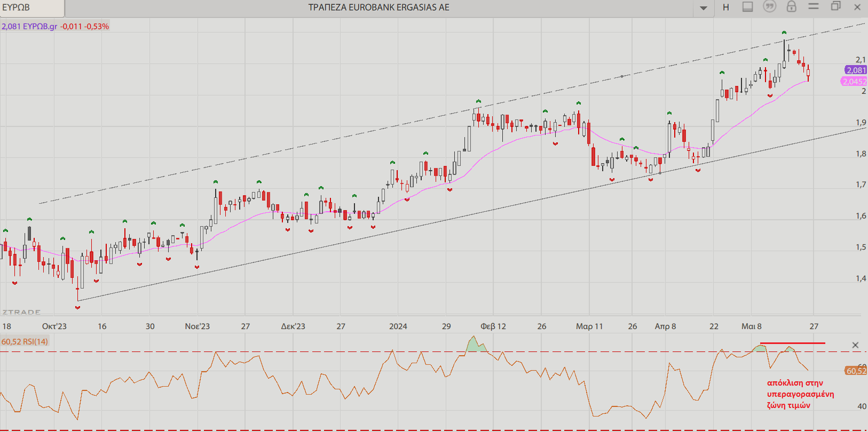868x432 pixels.
Task: Click the 1,6 price axis label
Action: [861, 216]
